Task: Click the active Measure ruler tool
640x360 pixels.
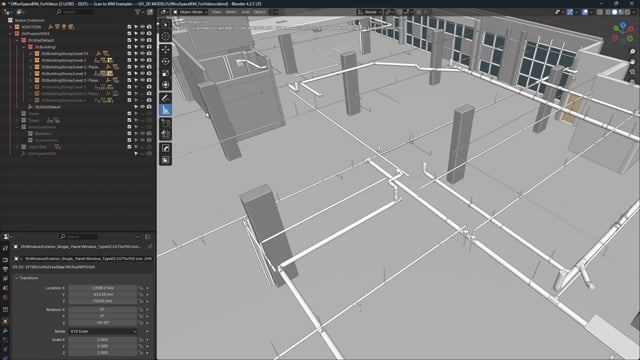Action: (165, 109)
